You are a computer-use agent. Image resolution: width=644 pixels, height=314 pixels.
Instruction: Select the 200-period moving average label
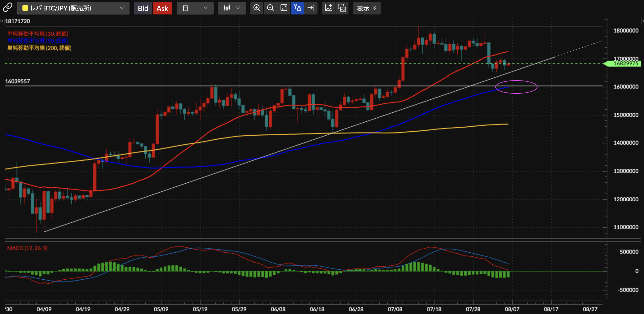click(39, 48)
